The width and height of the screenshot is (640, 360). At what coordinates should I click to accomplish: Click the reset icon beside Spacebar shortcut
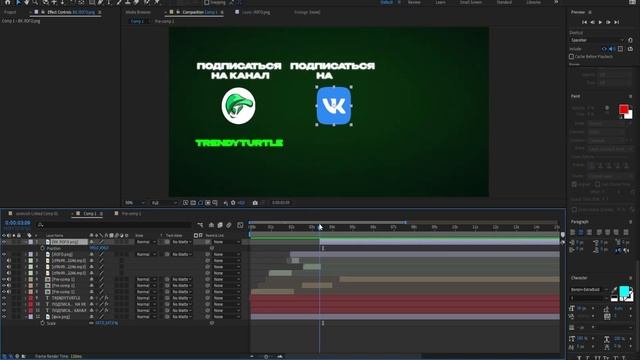pyautogui.click(x=630, y=40)
